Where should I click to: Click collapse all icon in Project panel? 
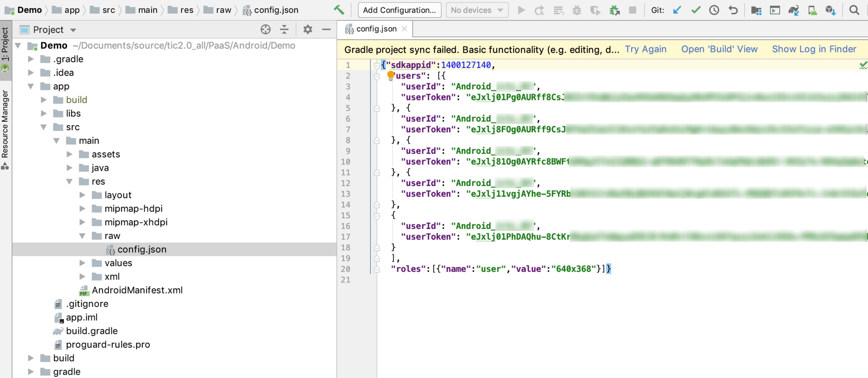[284, 30]
